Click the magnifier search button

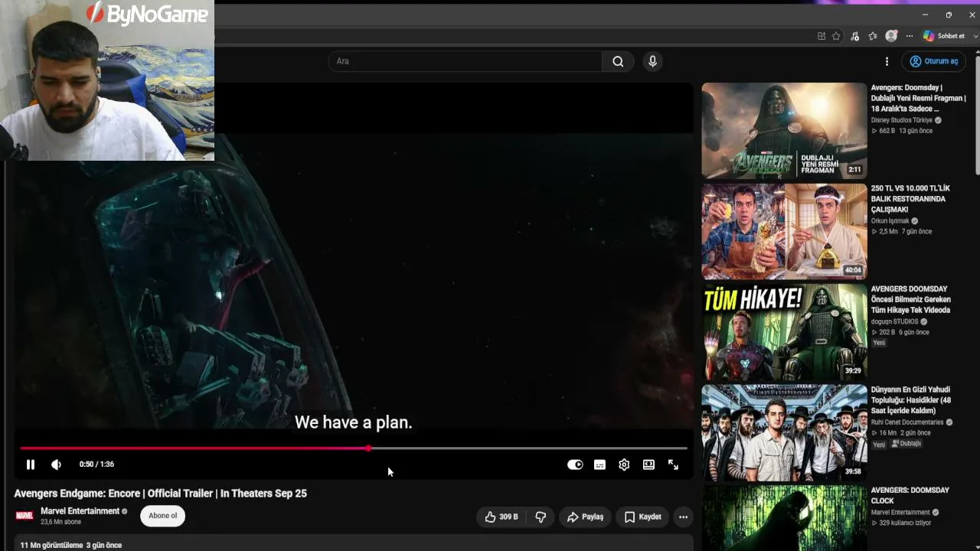(x=618, y=61)
